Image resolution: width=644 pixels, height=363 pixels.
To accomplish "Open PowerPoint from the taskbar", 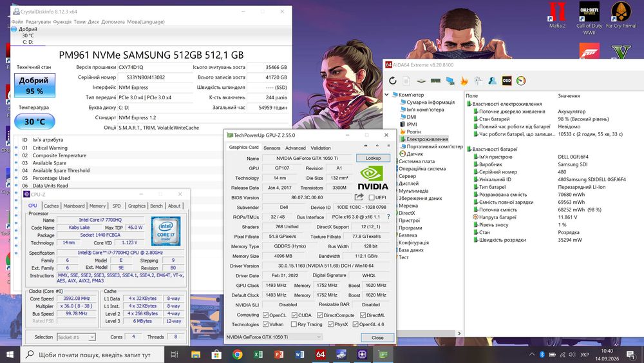I will pos(279,355).
